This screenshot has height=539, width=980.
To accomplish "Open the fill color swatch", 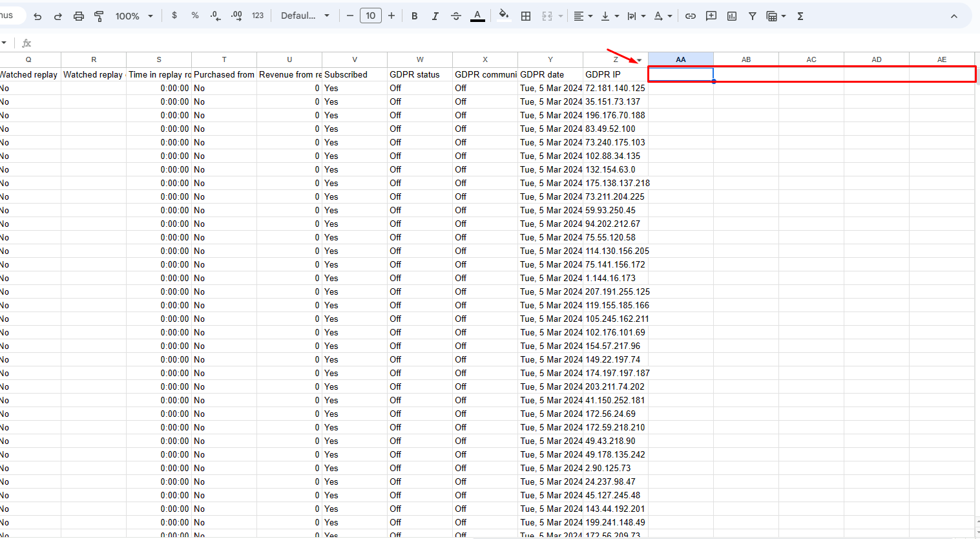I will pyautogui.click(x=504, y=16).
